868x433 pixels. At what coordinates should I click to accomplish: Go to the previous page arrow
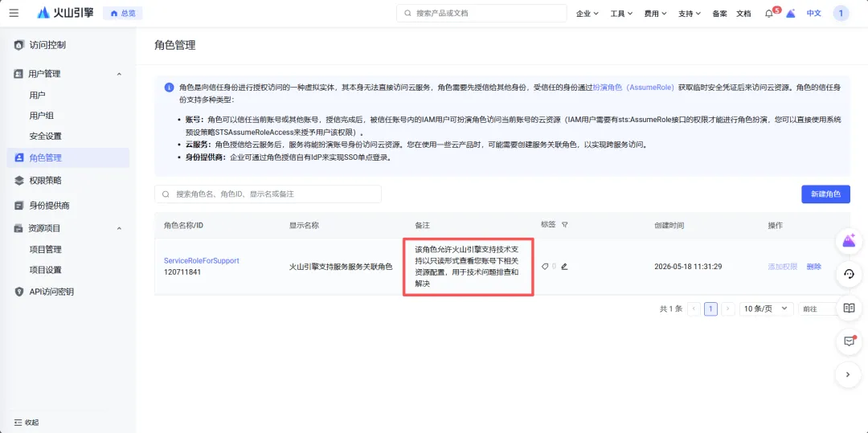click(694, 308)
